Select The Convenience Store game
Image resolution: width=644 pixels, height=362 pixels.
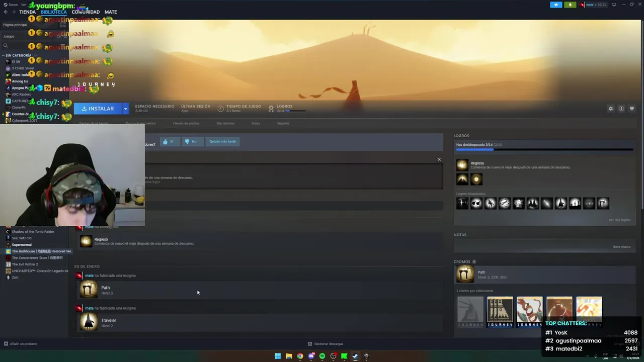coord(37,258)
